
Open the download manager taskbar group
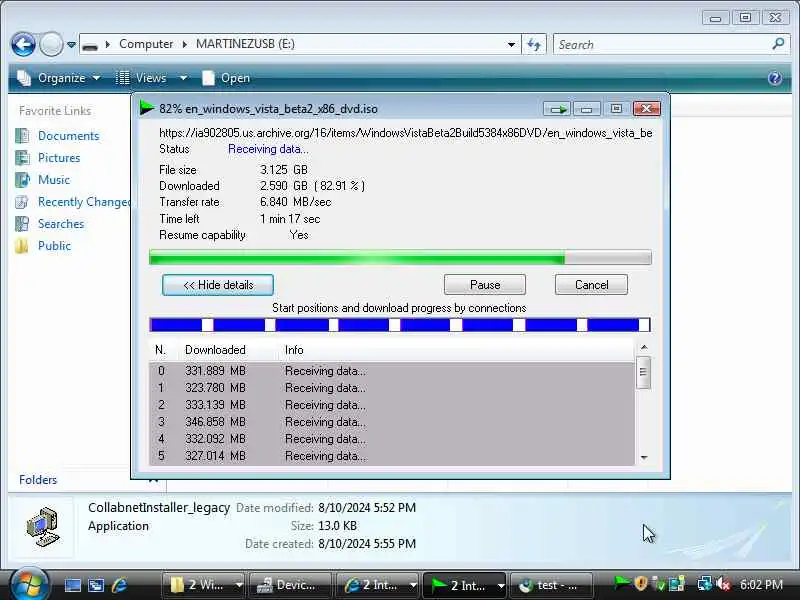pyautogui.click(x=464, y=585)
